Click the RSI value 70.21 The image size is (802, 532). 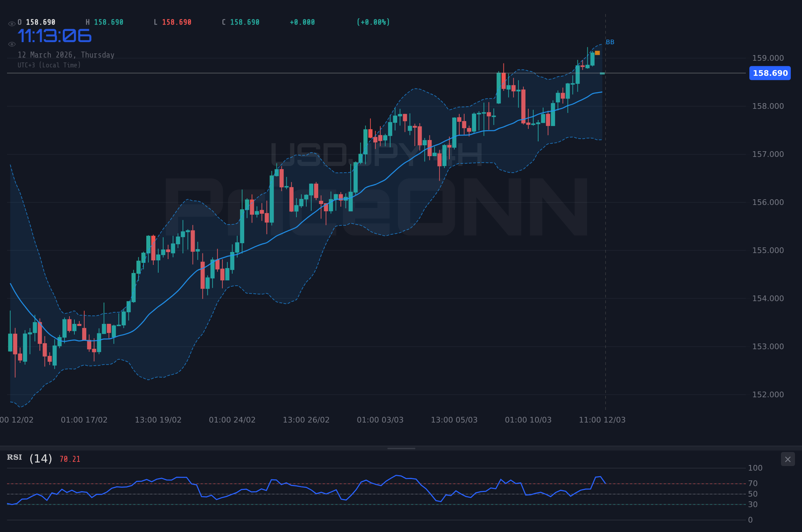click(70, 459)
